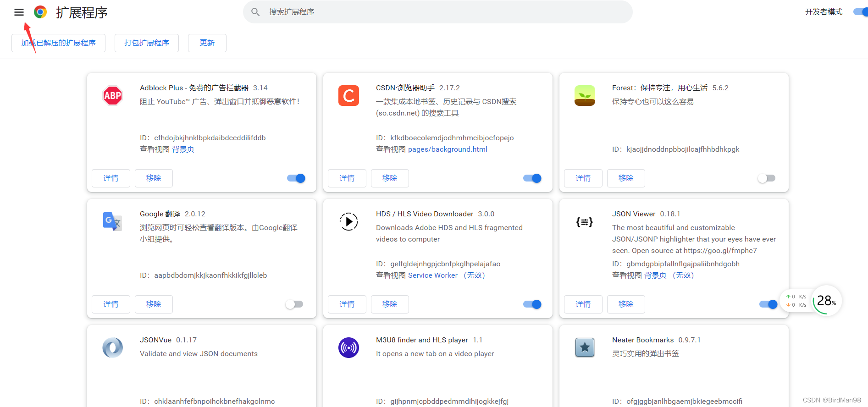Toggle 开发者模式 developer mode switch
This screenshot has width=868, height=407.
pos(861,12)
